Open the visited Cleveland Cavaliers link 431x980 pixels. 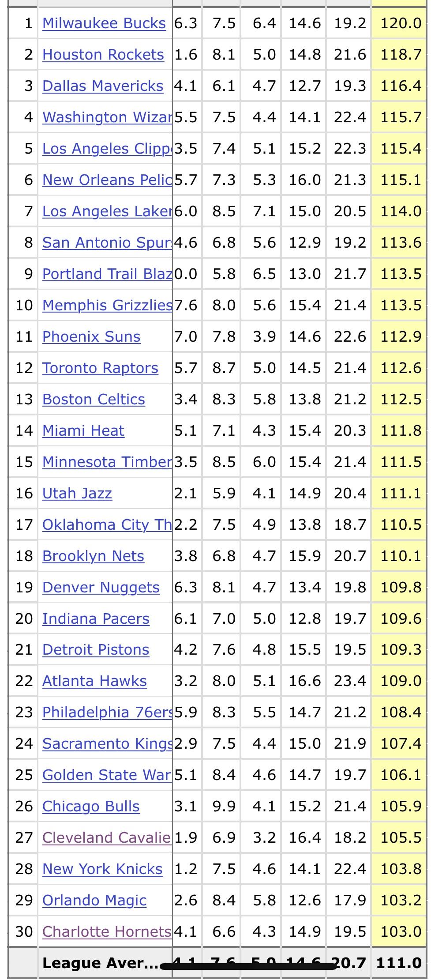[x=106, y=838]
